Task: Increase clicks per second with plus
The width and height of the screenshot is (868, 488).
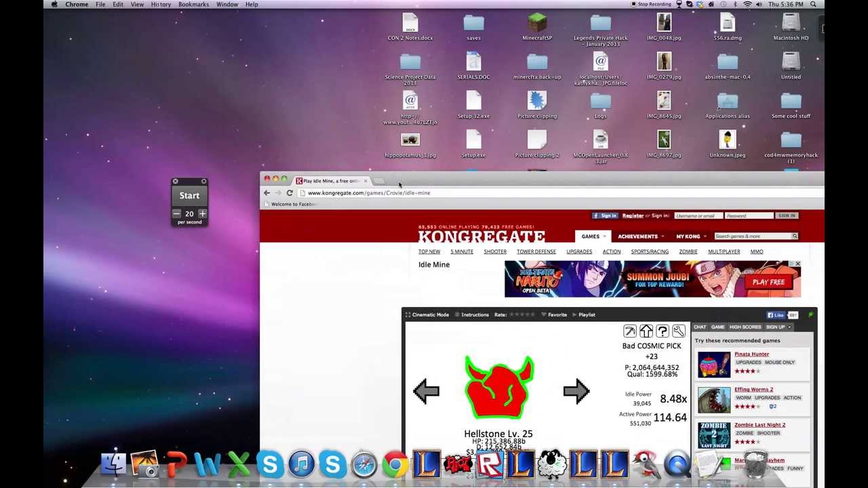Action: coord(202,213)
